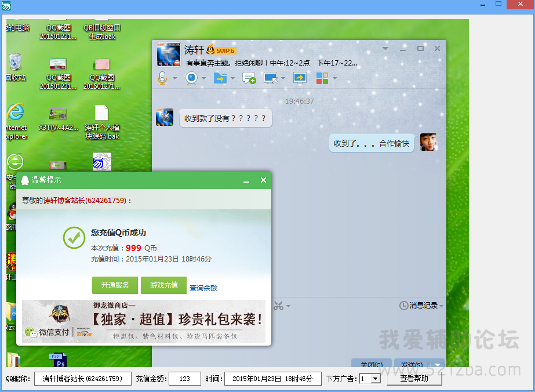Click status text 有事直奔主题。拒绝闲聊

point(228,63)
